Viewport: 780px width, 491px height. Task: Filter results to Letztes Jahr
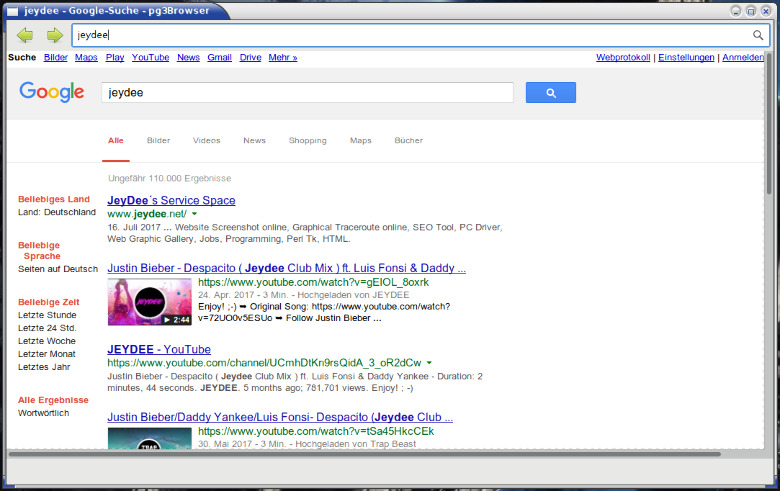point(44,367)
